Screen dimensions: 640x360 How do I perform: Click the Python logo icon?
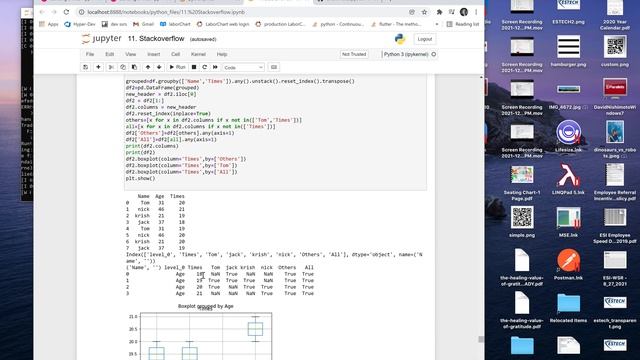click(x=400, y=39)
